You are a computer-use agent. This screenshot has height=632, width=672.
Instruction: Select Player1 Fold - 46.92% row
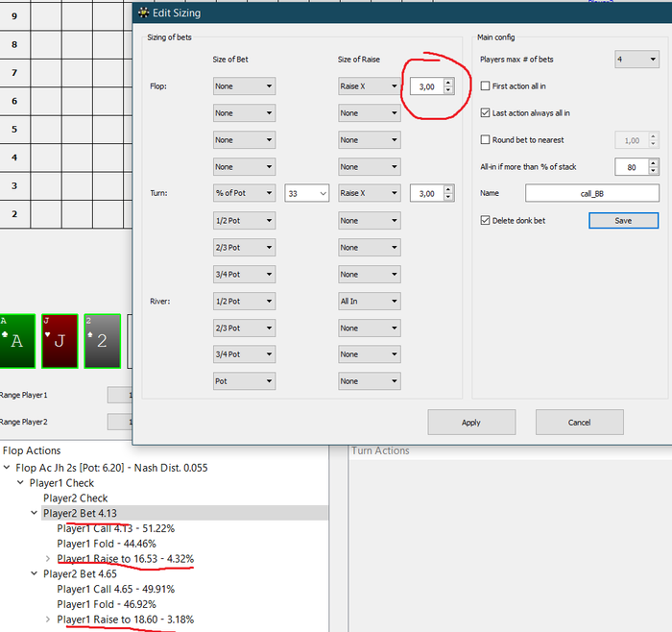(107, 604)
